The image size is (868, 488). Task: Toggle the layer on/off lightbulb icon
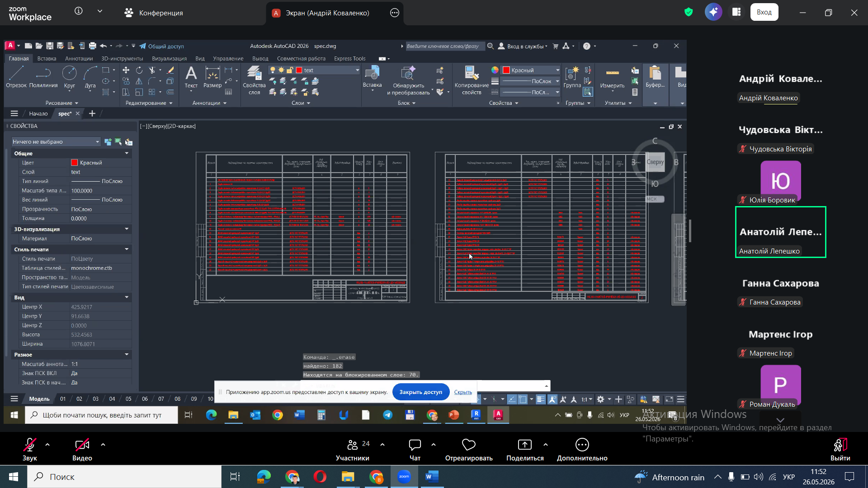click(x=273, y=70)
